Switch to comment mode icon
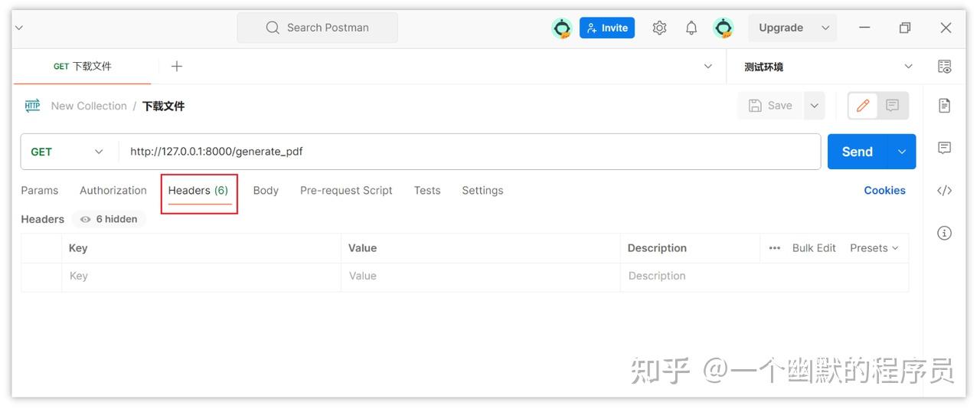The height and width of the screenshot is (409, 980). (x=893, y=106)
